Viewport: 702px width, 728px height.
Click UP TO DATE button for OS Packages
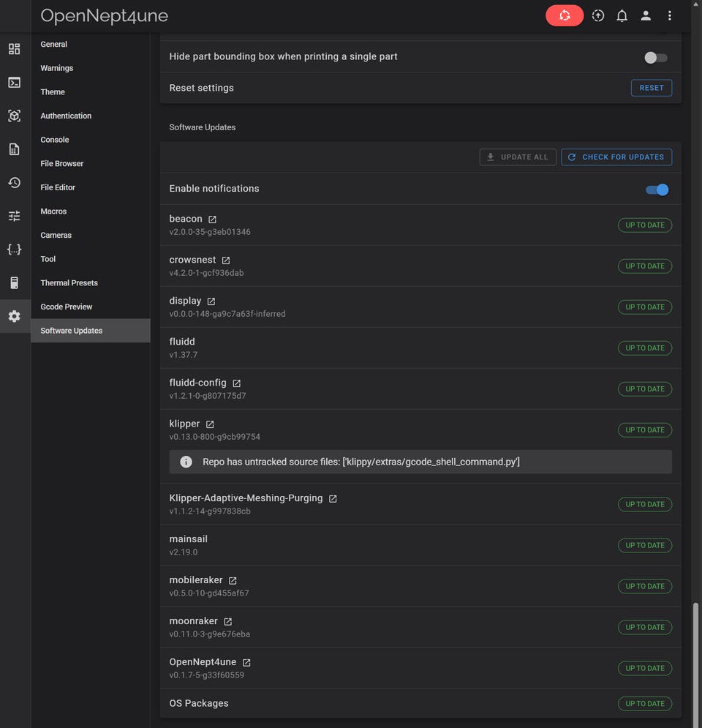pyautogui.click(x=644, y=703)
